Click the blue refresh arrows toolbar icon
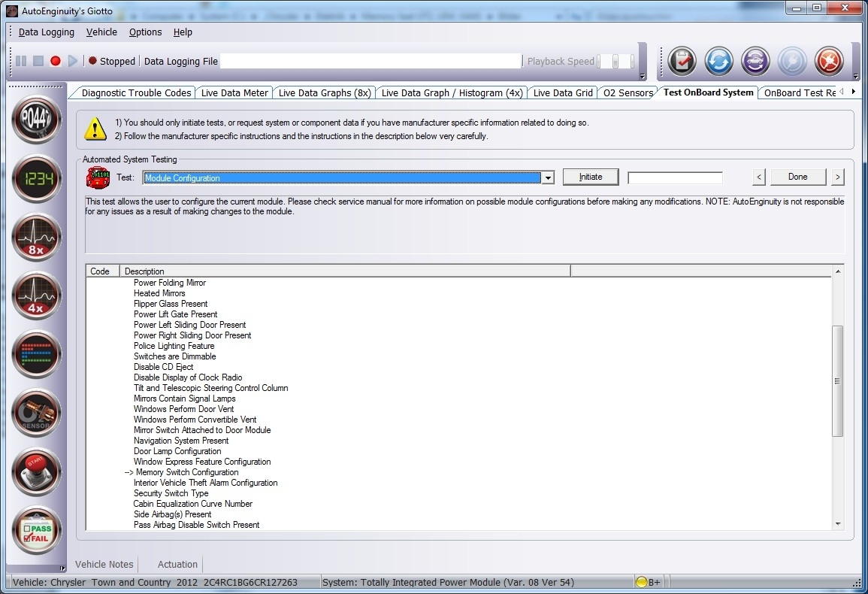The height and width of the screenshot is (594, 868). click(718, 61)
